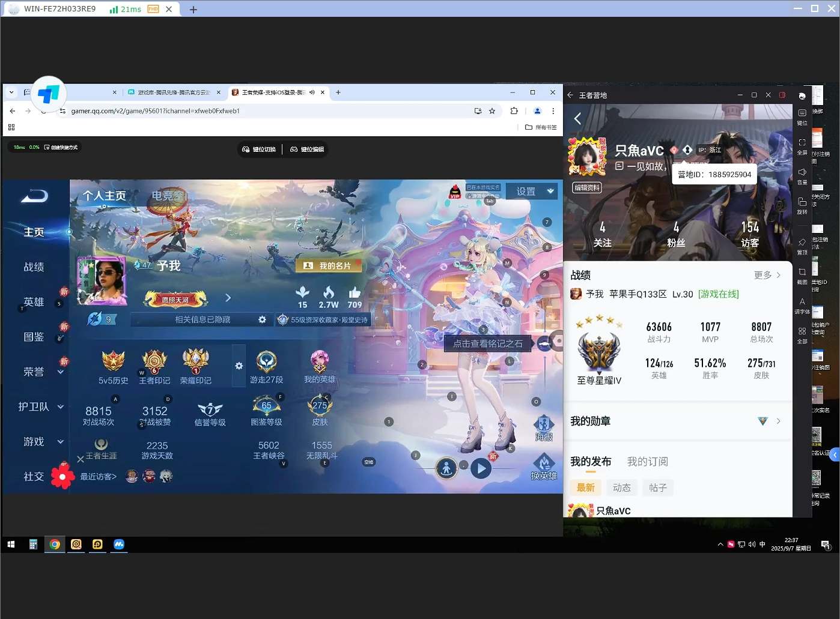Open the 皮肤 275 icon
840x619 pixels.
tap(320, 411)
